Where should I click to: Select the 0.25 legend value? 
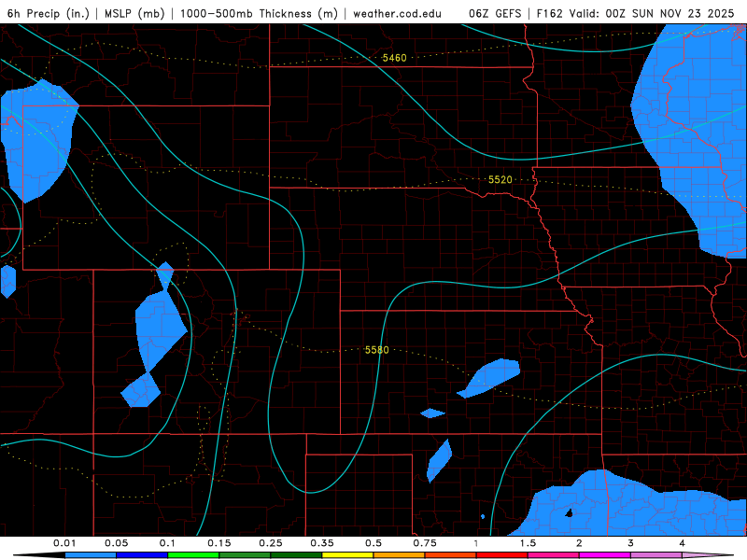coord(271,543)
